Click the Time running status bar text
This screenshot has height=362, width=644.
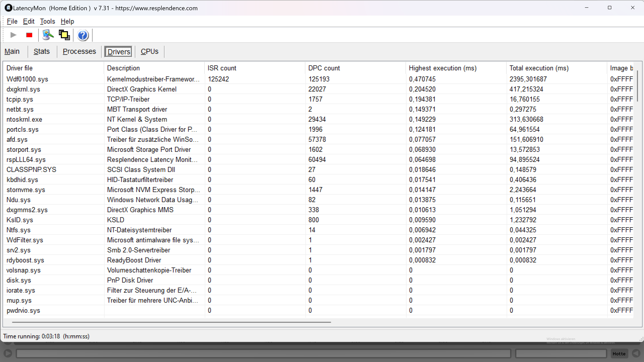[x=46, y=336]
